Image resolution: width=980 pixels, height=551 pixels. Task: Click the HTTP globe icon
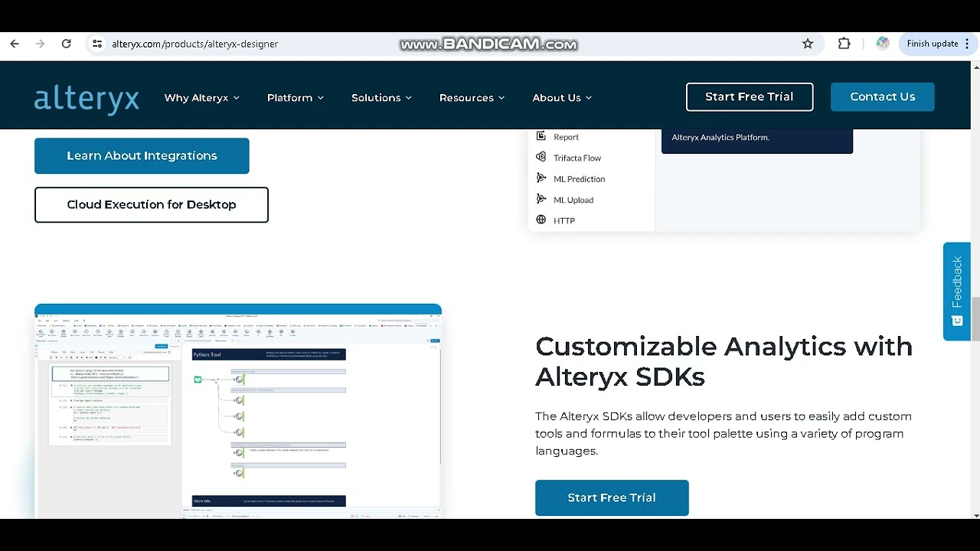click(x=541, y=220)
